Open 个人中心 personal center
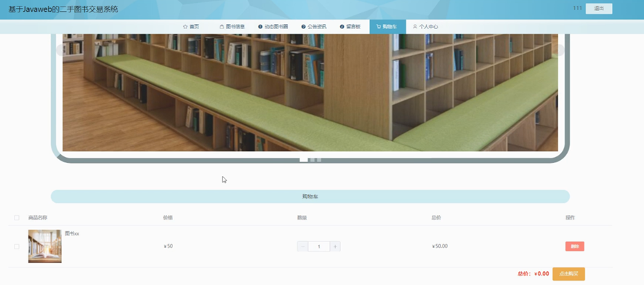Screen dimensions: 644x285 pyautogui.click(x=425, y=27)
